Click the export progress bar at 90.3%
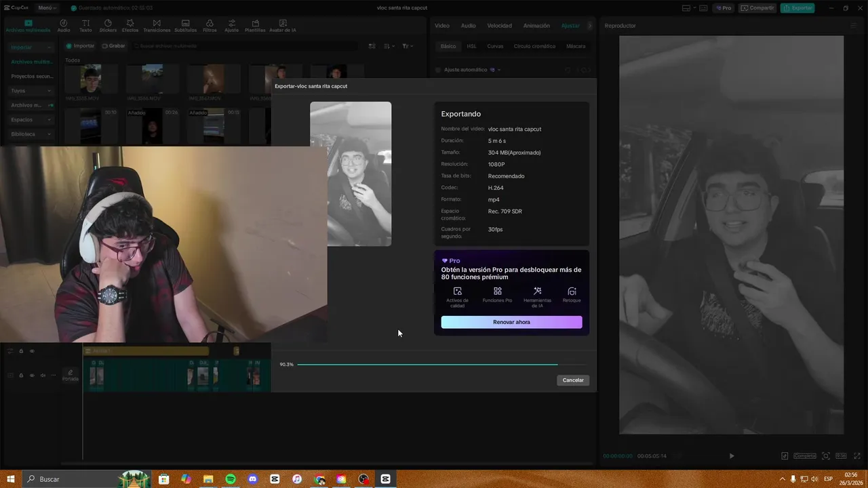Viewport: 868px width, 488px height. [441, 365]
